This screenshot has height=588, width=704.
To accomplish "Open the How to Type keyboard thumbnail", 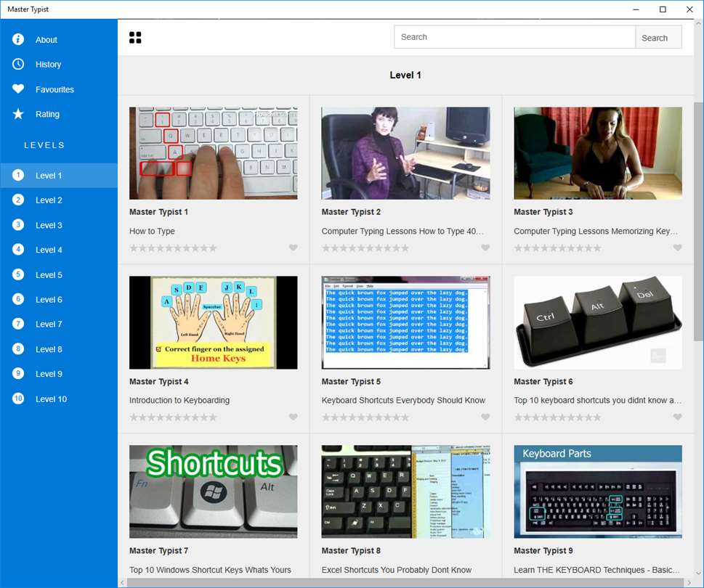I will 214,153.
